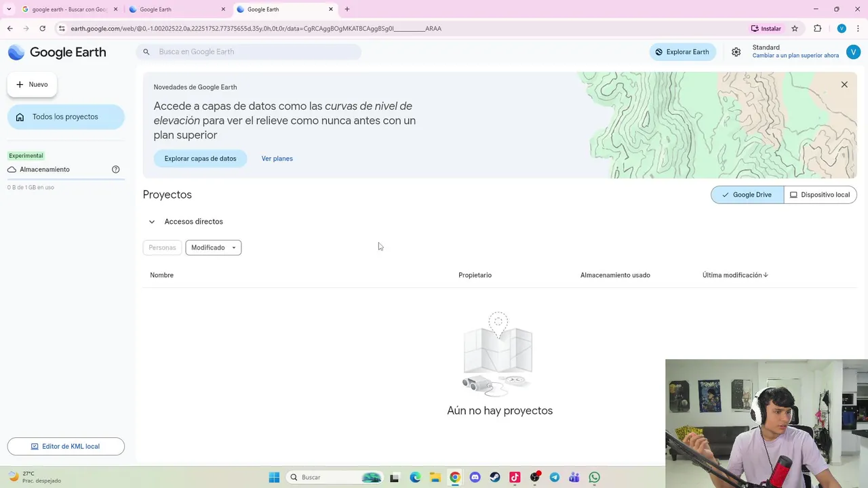The height and width of the screenshot is (488, 868).
Task: Open the Windows Start menu
Action: click(x=274, y=477)
